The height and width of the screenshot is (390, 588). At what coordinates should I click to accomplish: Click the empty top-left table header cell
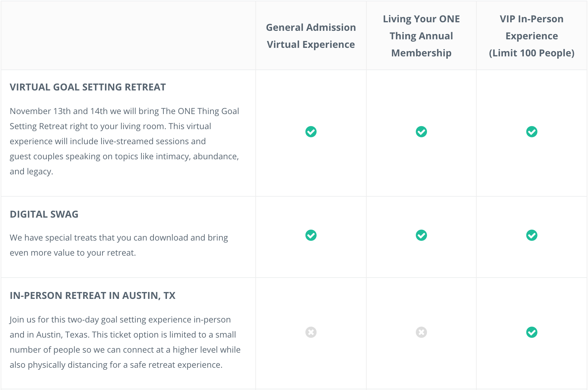(128, 35)
